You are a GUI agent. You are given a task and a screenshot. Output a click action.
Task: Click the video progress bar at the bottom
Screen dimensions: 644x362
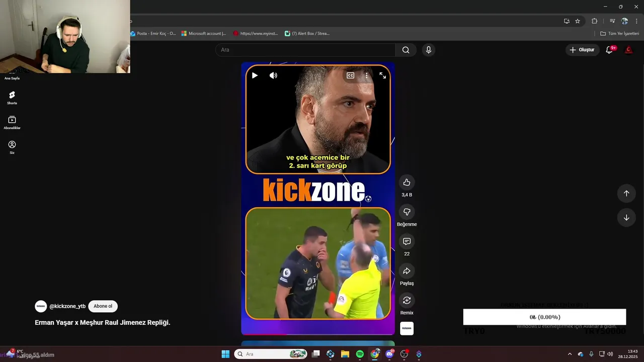pyautogui.click(x=318, y=334)
